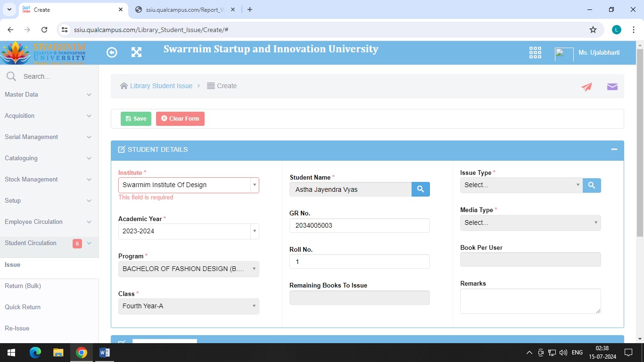Image resolution: width=644 pixels, height=362 pixels.
Task: Open the Class dropdown showing Fourth Year-A
Action: point(189,306)
